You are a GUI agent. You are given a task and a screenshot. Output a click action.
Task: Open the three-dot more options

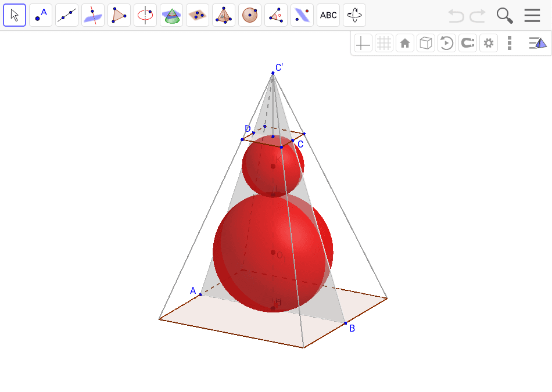[x=510, y=44]
